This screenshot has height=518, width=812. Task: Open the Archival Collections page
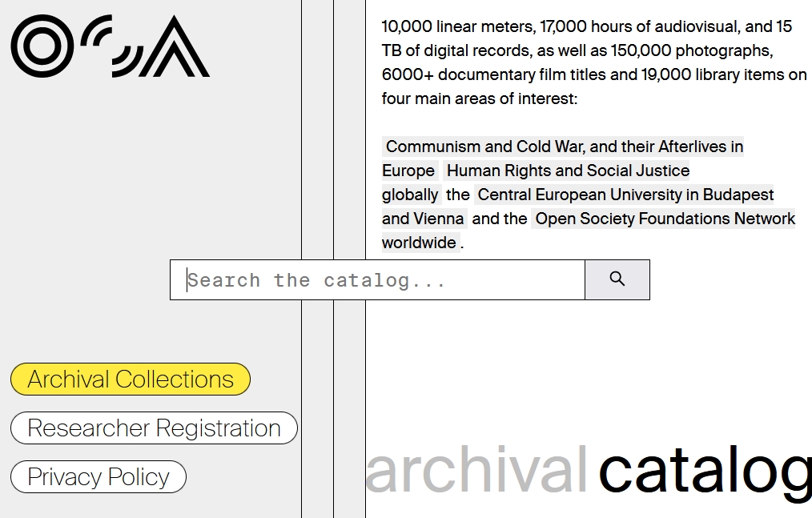click(x=131, y=379)
